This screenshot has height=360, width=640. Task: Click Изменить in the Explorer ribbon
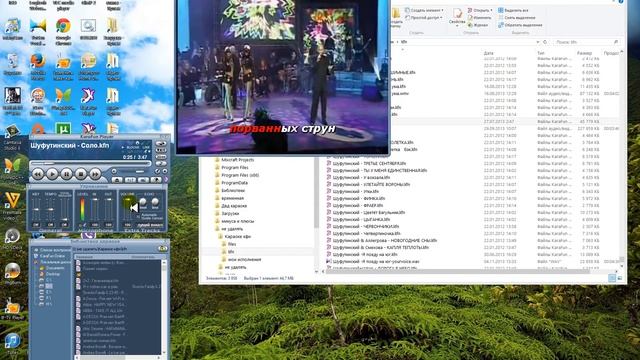480,18
